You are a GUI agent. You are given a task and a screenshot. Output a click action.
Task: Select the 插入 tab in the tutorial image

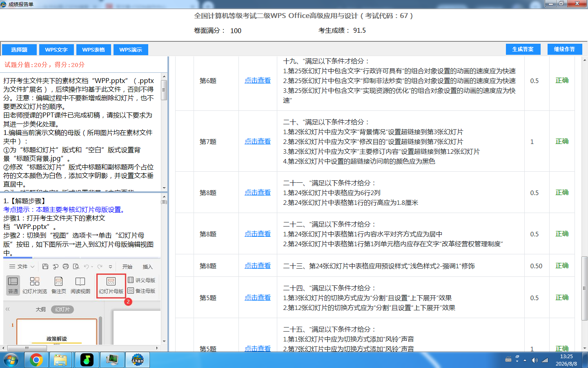tap(147, 267)
